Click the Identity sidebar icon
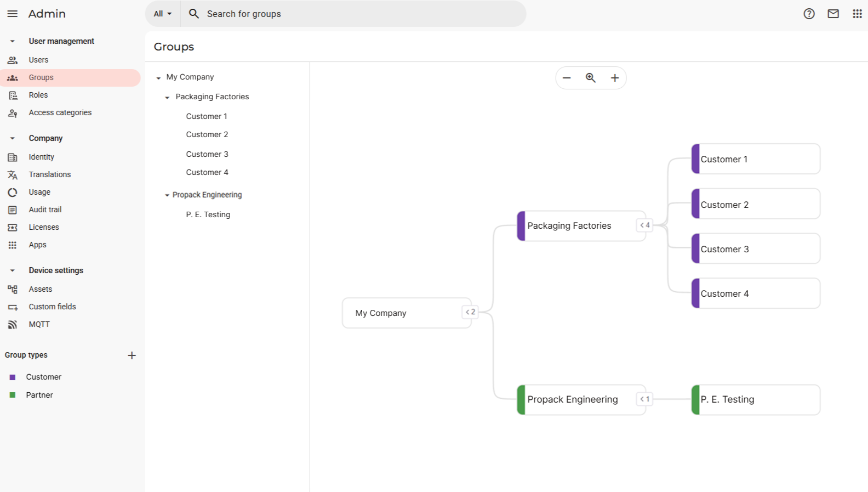 pos(13,157)
